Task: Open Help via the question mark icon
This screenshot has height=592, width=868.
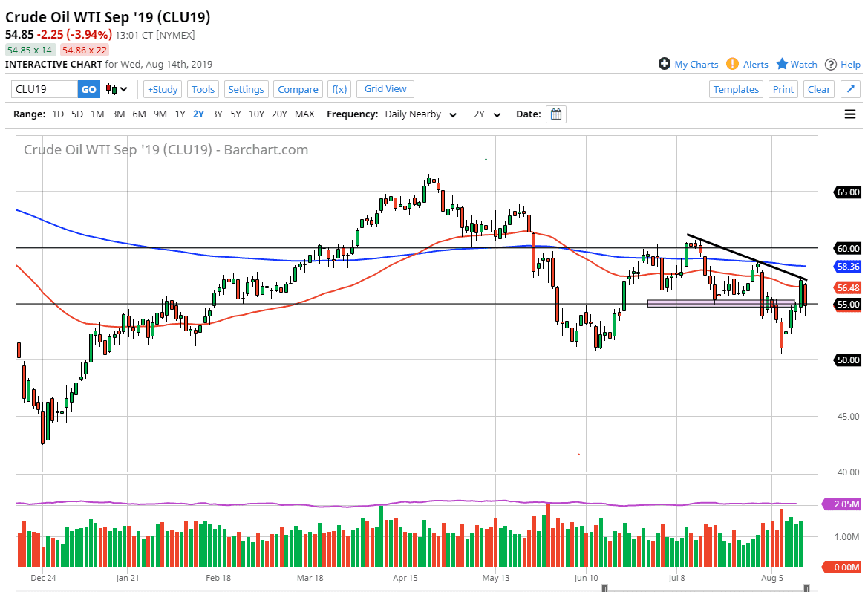Action: (x=832, y=64)
